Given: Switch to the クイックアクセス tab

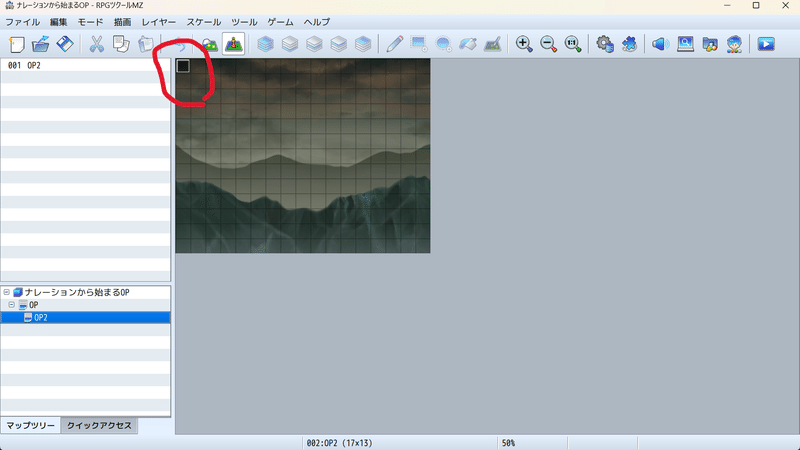Looking at the screenshot, I should coord(99,426).
